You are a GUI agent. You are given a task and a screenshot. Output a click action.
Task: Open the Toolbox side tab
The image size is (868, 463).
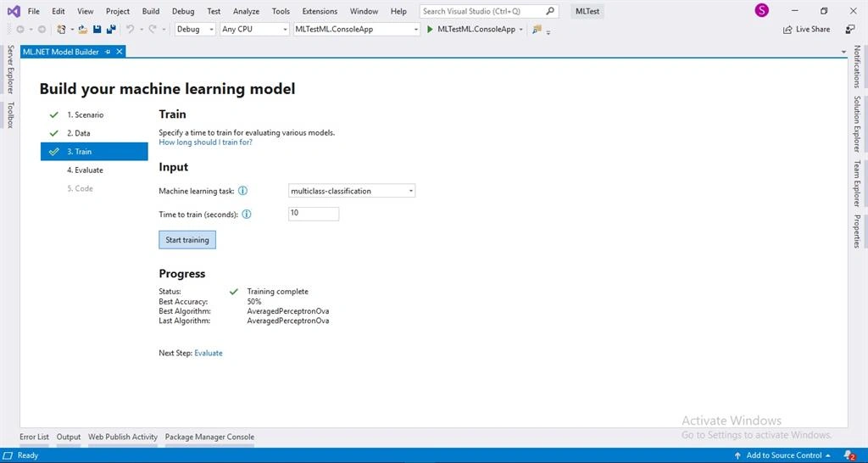click(x=10, y=114)
